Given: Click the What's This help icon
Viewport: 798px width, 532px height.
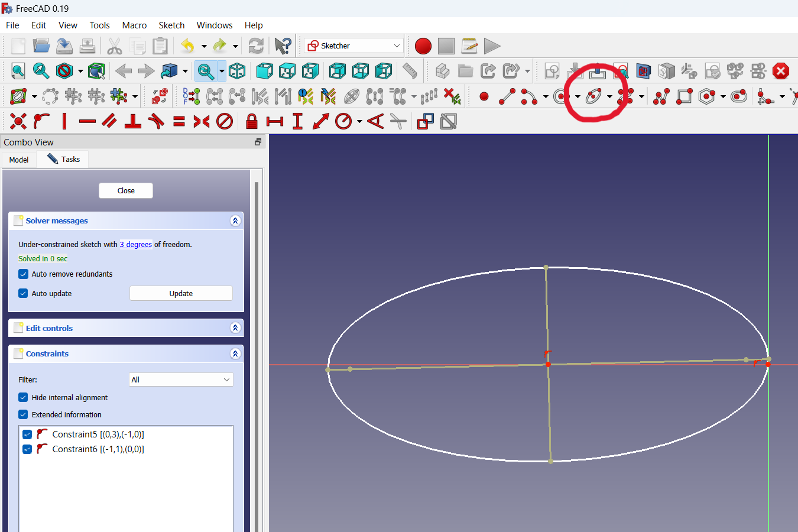Looking at the screenshot, I should [283, 46].
